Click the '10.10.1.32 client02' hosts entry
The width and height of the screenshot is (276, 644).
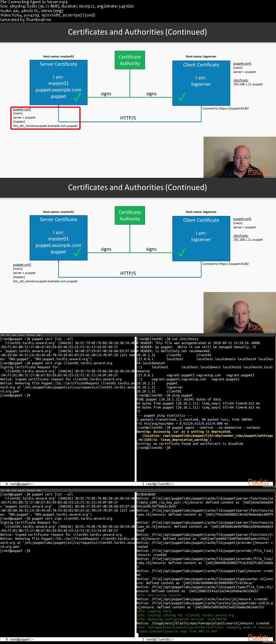(159, 391)
